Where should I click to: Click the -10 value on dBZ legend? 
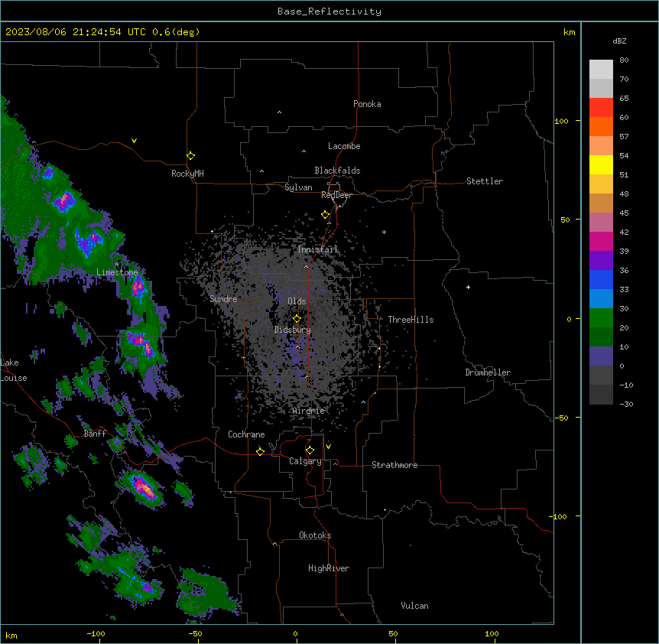pos(626,385)
